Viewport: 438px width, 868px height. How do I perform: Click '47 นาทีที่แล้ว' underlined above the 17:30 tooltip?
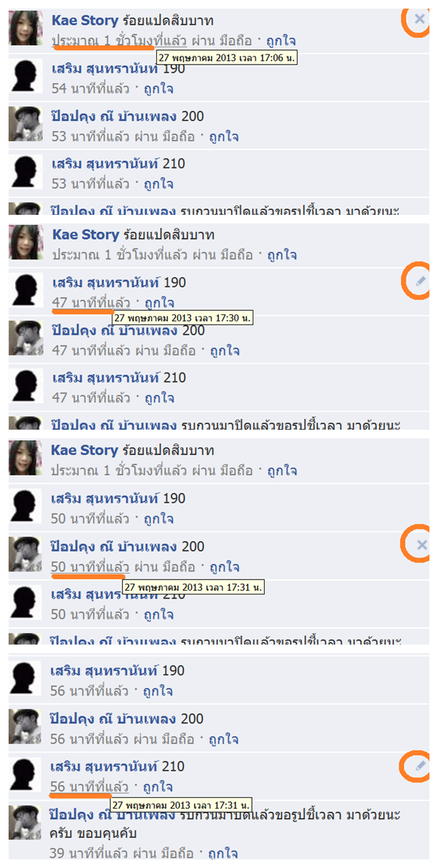click(92, 302)
